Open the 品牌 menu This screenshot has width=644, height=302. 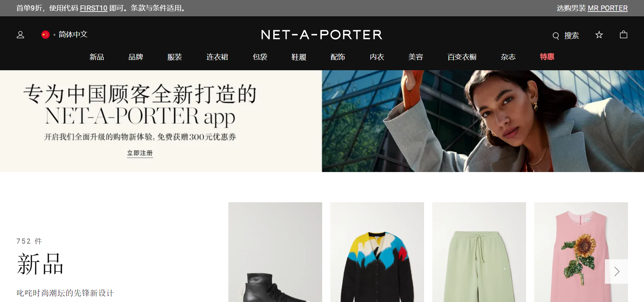136,57
